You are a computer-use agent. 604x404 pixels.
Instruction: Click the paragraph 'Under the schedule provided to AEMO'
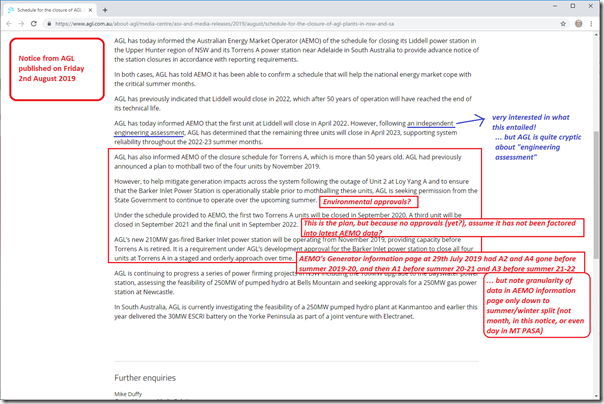288,220
